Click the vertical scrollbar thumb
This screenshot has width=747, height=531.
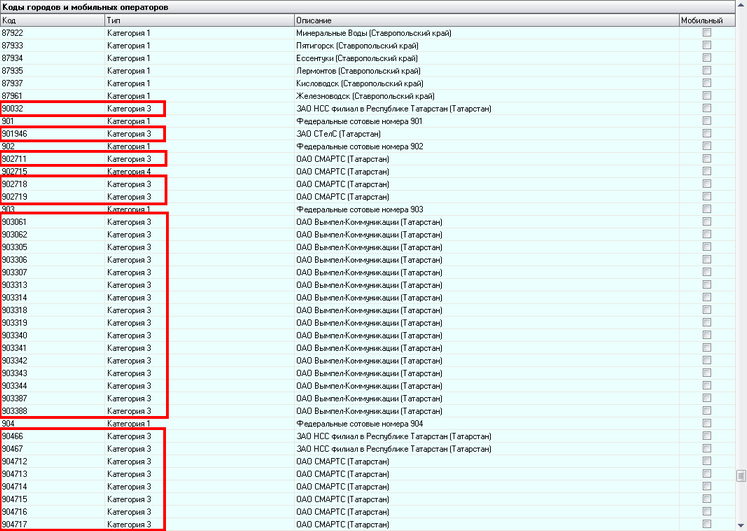741,476
